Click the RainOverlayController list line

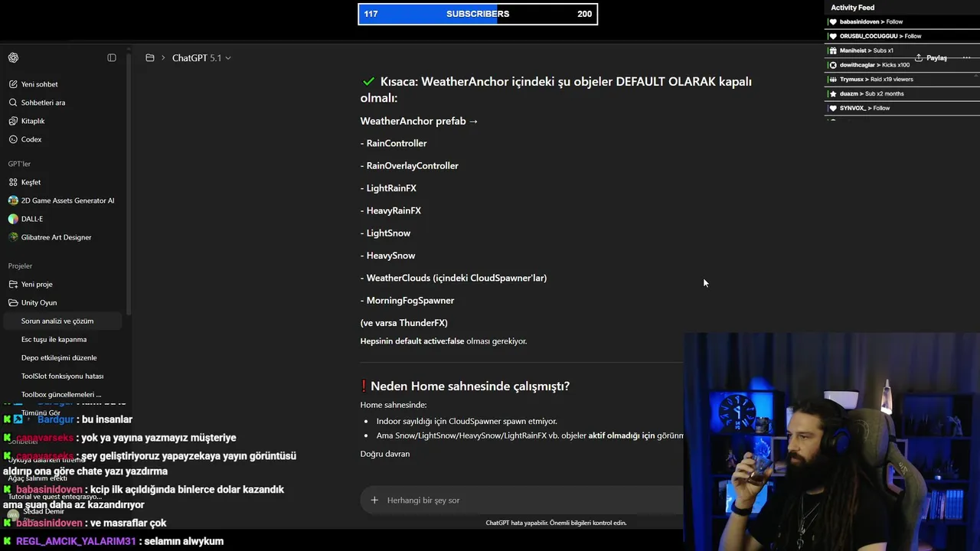410,166
